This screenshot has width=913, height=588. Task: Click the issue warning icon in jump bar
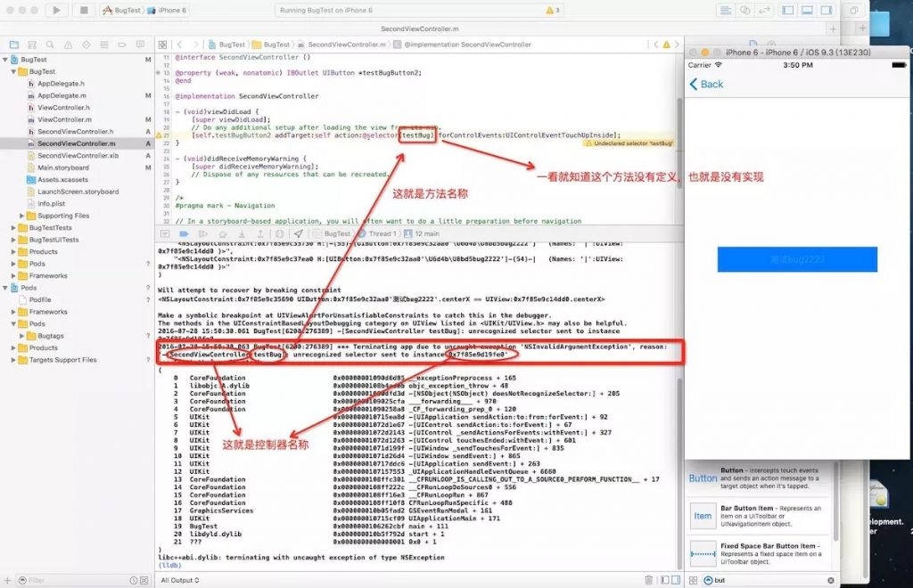pos(667,45)
